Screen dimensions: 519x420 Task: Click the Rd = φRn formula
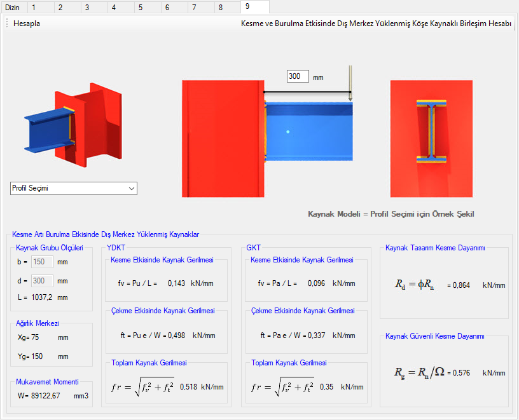click(x=415, y=284)
